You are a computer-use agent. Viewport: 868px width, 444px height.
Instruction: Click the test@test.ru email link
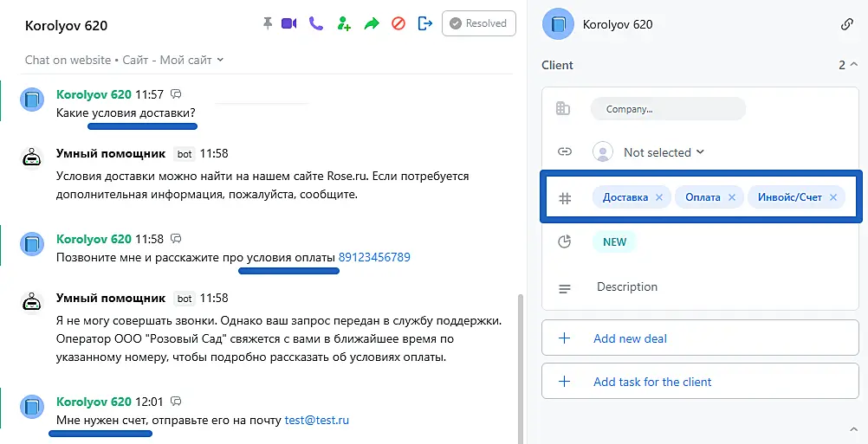coord(316,420)
